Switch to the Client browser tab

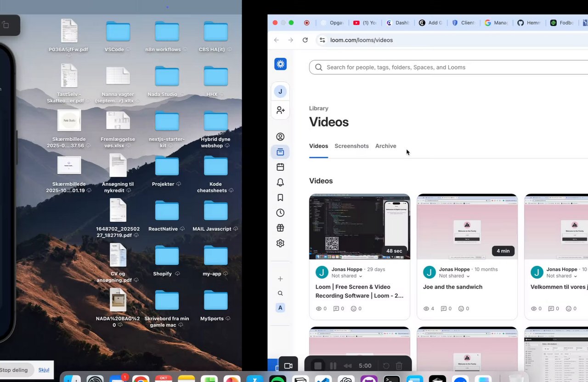pyautogui.click(x=463, y=22)
